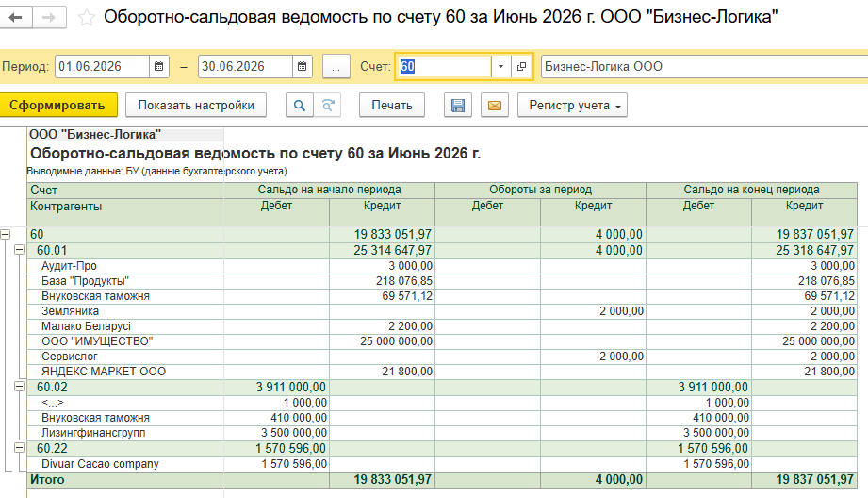Viewport: 868px width, 498px height.
Task: Select the Земляника counterparty row
Action: (x=71, y=311)
